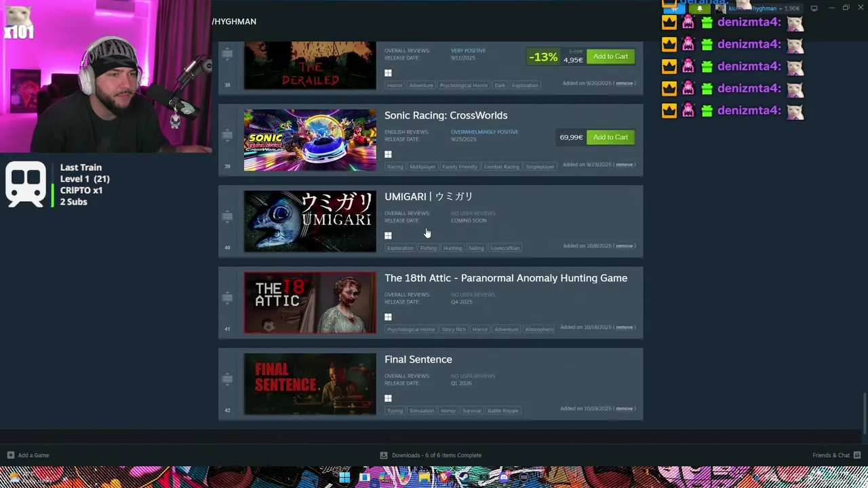Grab the reorder handle for Final Sentence
The width and height of the screenshot is (868, 488).
(227, 379)
